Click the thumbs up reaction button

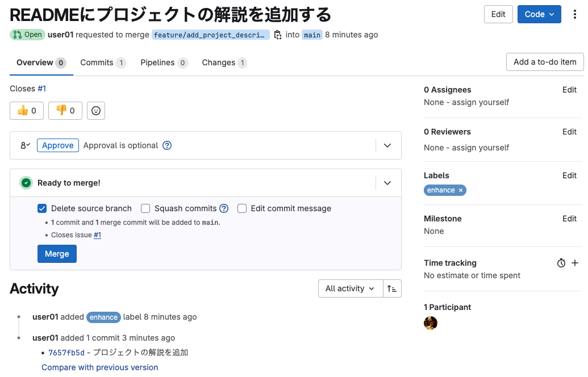27,111
